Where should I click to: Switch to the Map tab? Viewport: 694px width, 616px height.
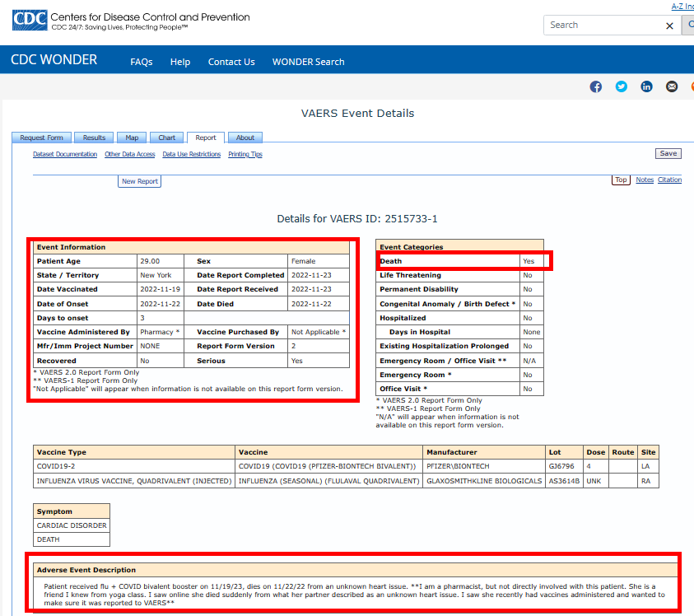(x=132, y=138)
